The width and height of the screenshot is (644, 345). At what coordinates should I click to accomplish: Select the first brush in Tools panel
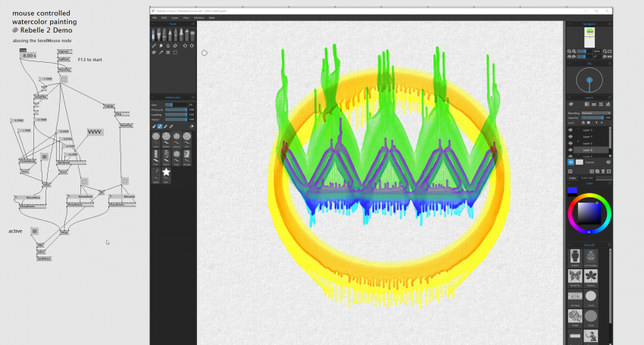(x=155, y=35)
